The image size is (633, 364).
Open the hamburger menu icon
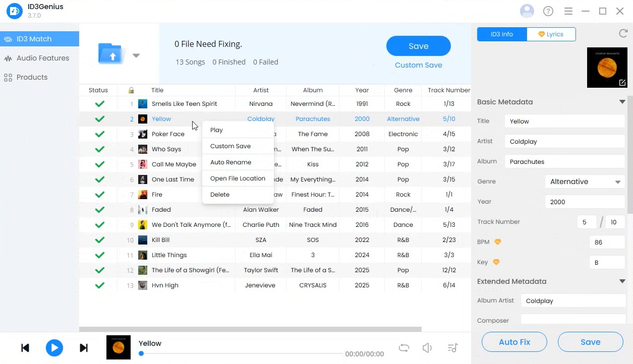coord(568,11)
